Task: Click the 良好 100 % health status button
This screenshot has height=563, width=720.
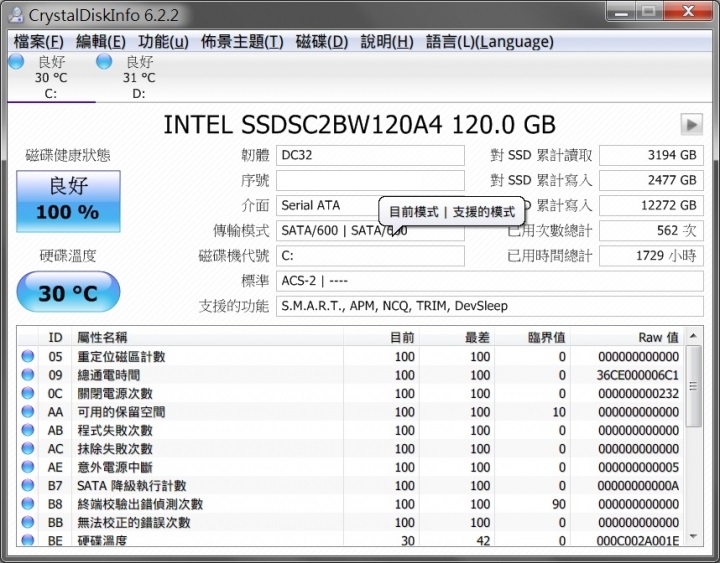Action: tap(68, 201)
